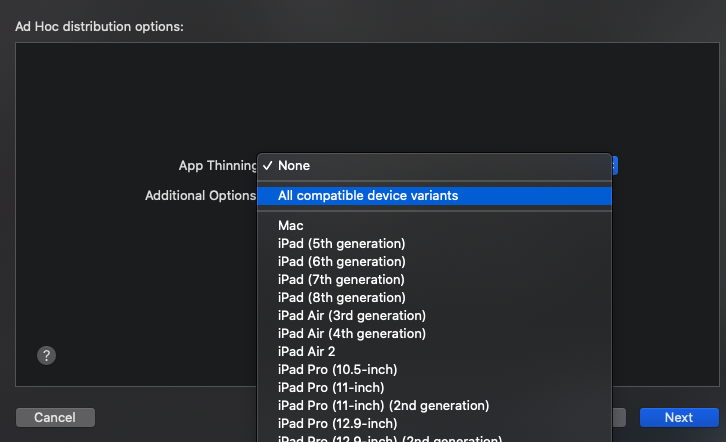This screenshot has height=442, width=726.
Task: Choose iPad (8th generation)
Action: [434, 298]
